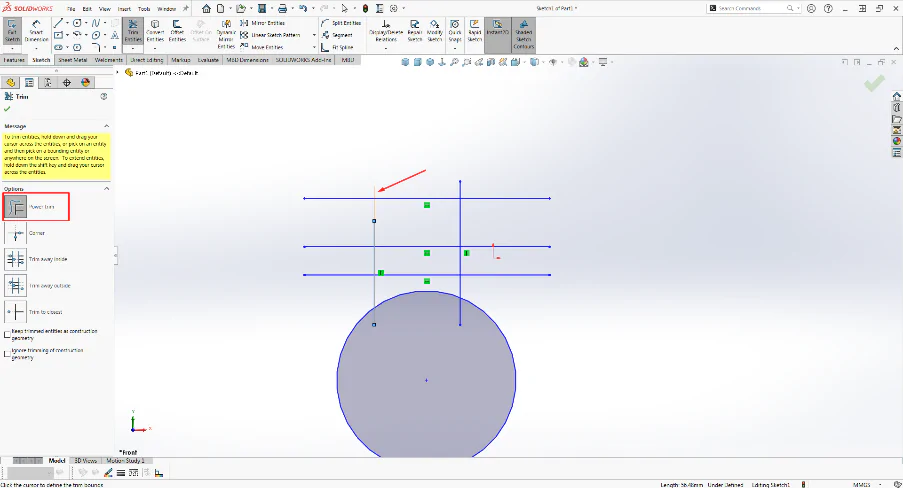This screenshot has width=903, height=488.
Task: Switch to the Sheet Metal tab
Action: 73,60
